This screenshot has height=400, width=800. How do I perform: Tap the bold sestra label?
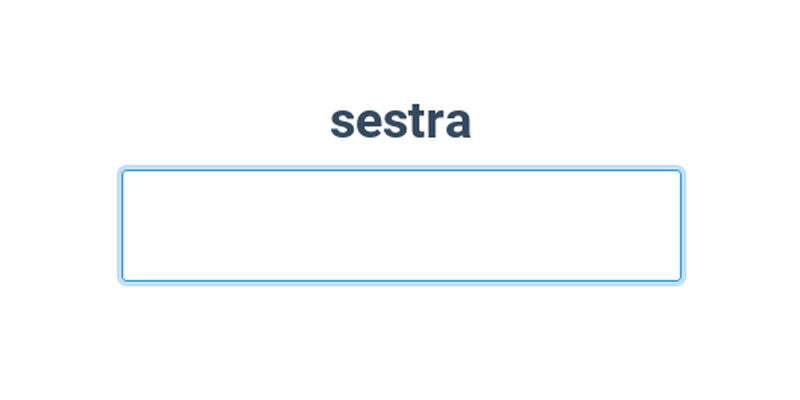(x=400, y=122)
